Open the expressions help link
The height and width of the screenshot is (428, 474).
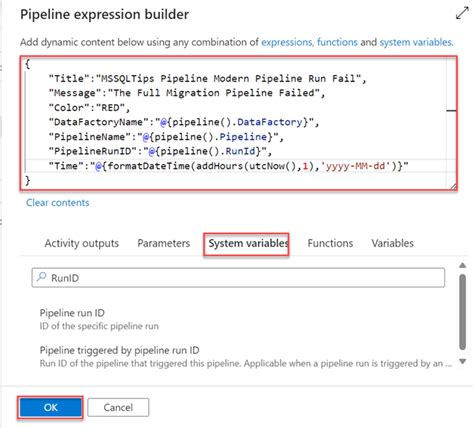287,42
